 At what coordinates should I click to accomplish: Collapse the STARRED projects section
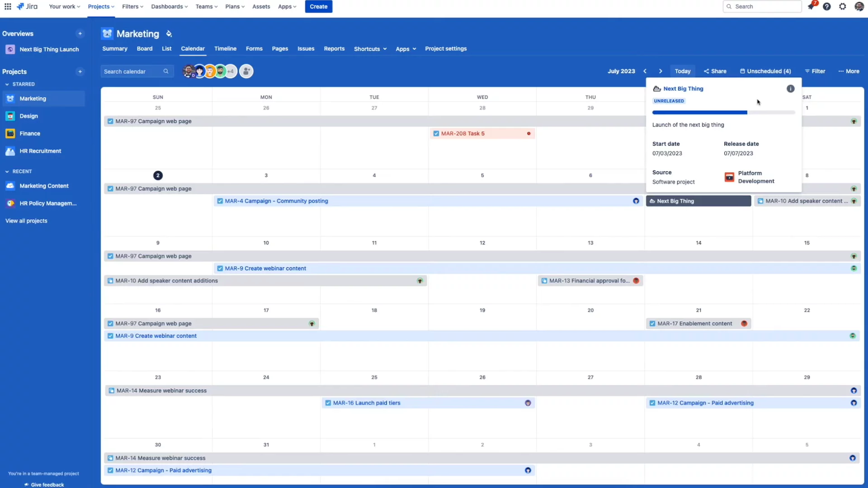click(x=7, y=84)
